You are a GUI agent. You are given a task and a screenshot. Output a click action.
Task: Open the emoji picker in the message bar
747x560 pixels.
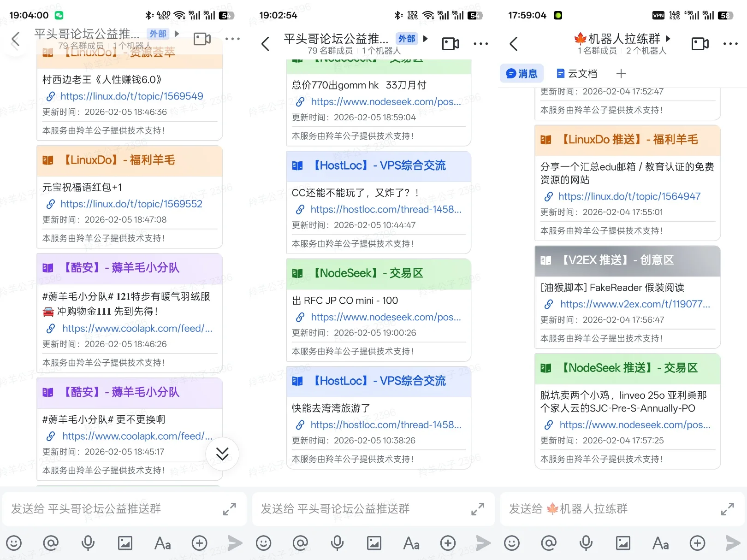tap(14, 543)
